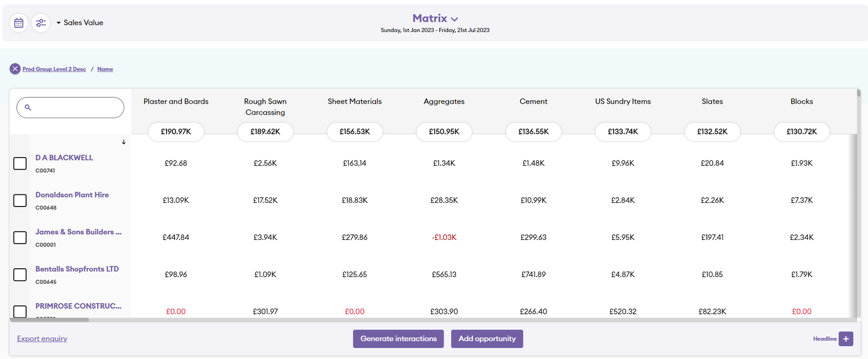The height and width of the screenshot is (359, 868).
Task: Open the PRIMROSE CONSTRUC... customer link
Action: click(x=78, y=306)
